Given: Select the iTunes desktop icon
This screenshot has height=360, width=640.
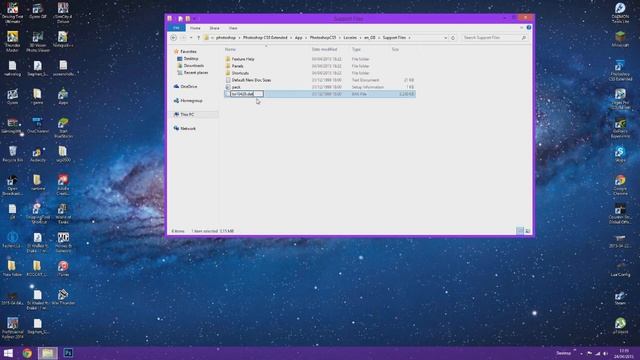Looking at the screenshot, I should pyautogui.click(x=63, y=269).
